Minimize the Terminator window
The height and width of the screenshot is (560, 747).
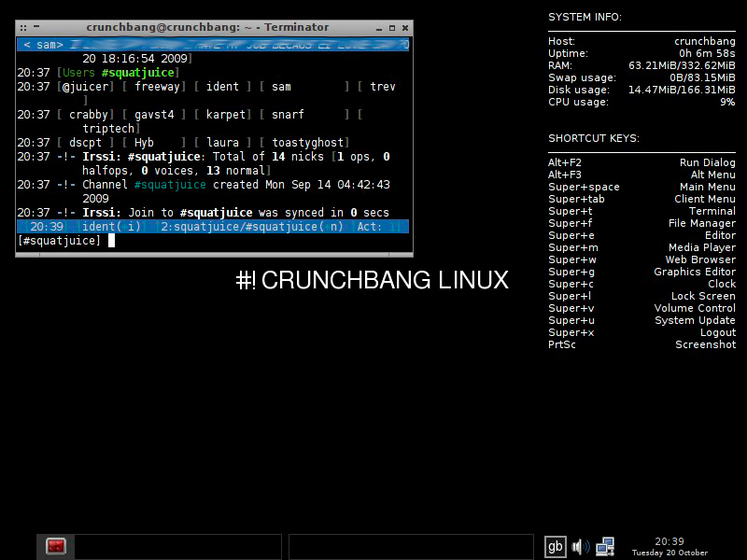point(379,28)
